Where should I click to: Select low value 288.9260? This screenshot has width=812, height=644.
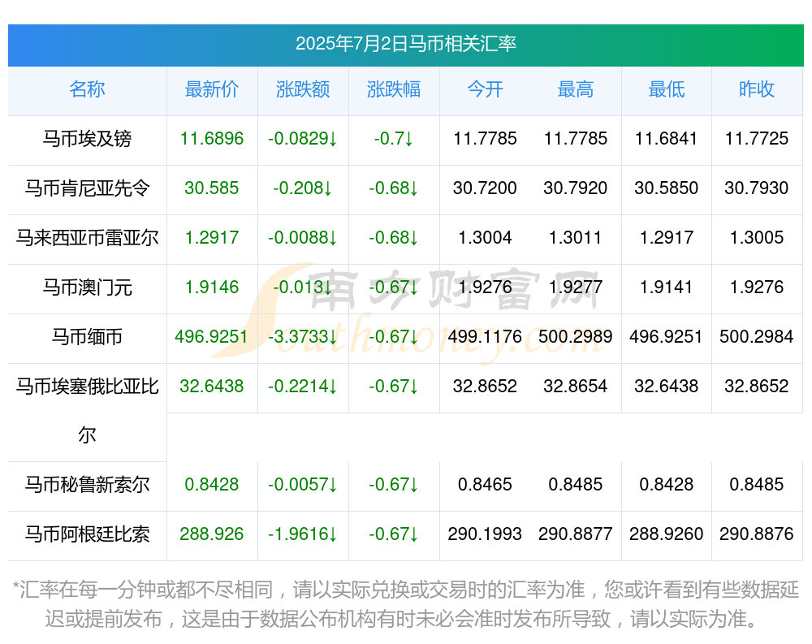tap(667, 534)
